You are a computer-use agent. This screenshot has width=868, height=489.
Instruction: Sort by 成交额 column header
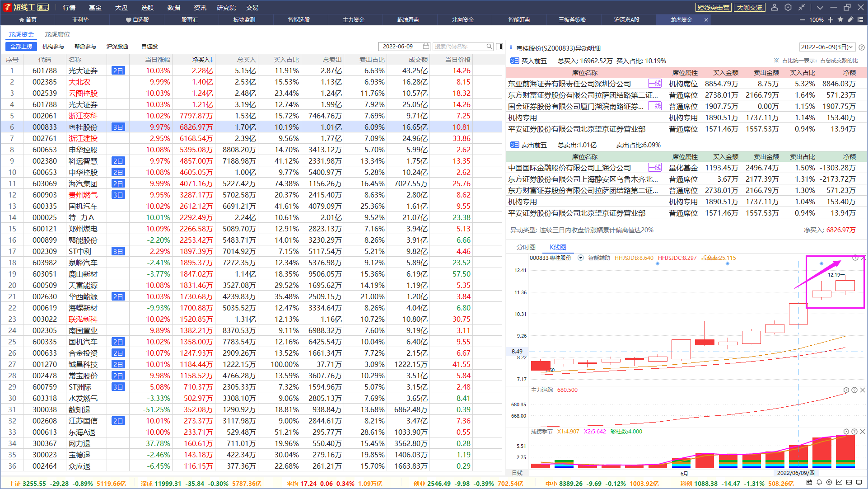418,60
